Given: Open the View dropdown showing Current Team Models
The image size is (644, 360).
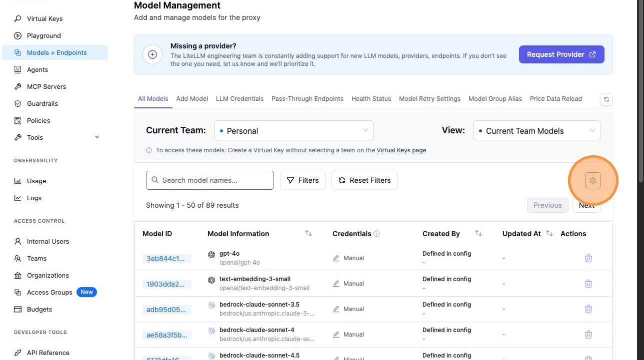Looking at the screenshot, I should pyautogui.click(x=536, y=131).
